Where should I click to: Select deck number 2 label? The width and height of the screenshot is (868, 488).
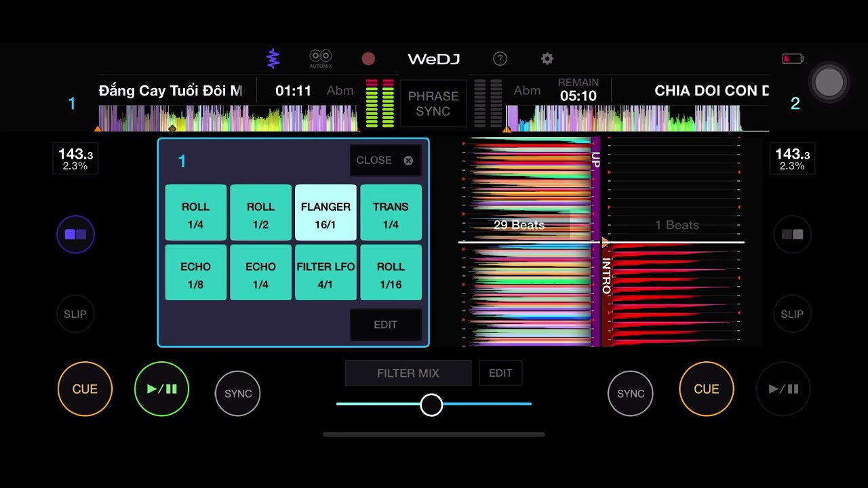[795, 104]
